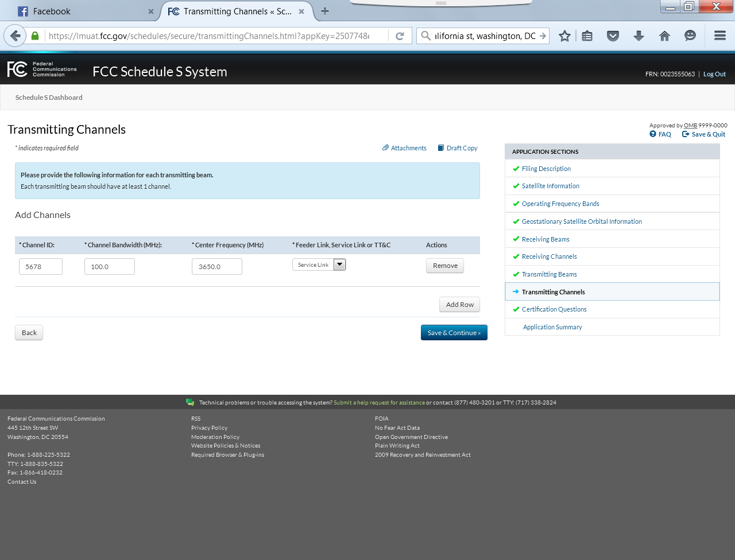Click Log Out link
Image resolution: width=735 pixels, height=560 pixels.
(x=714, y=74)
